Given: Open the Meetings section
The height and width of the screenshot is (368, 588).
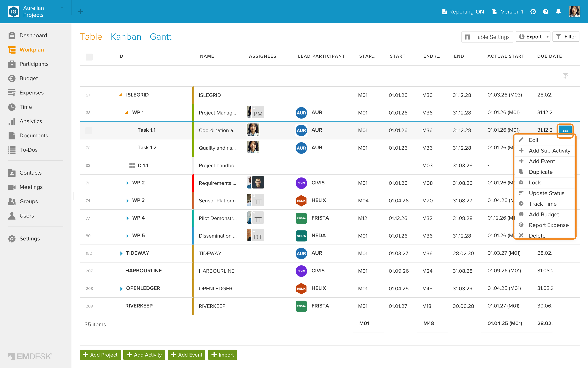Looking at the screenshot, I should [25, 187].
